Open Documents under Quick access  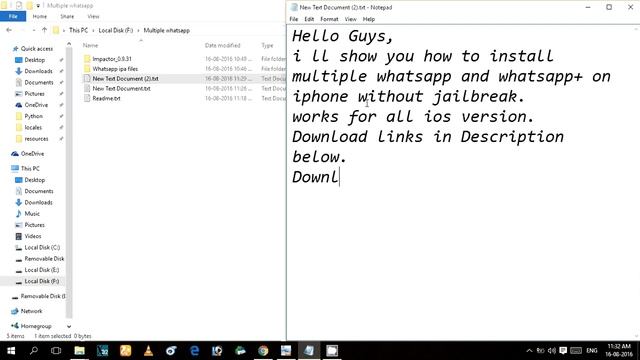pyautogui.click(x=39, y=82)
